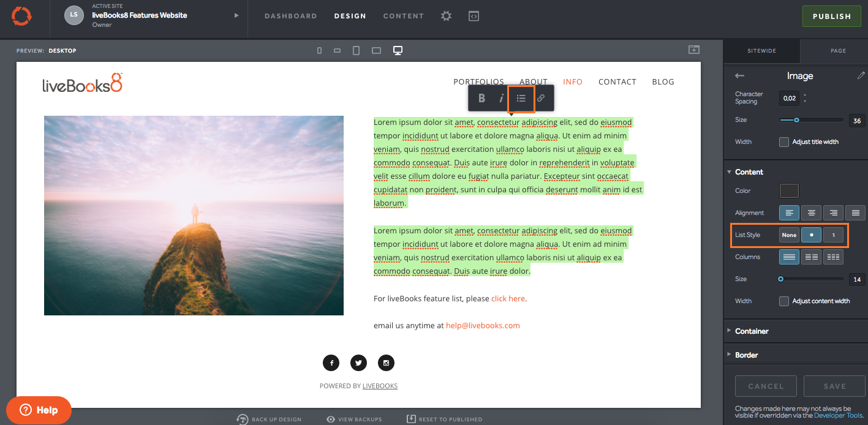Expand the Container section
The height and width of the screenshot is (425, 868).
(752, 331)
